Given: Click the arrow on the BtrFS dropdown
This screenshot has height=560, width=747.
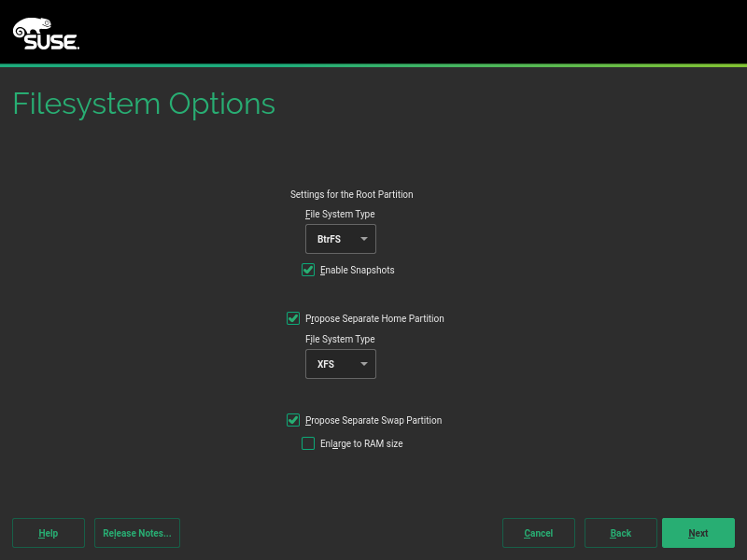Looking at the screenshot, I should coord(364,239).
